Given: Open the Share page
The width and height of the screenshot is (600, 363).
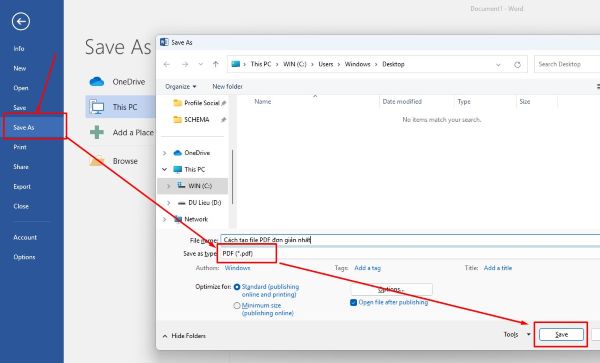Looking at the screenshot, I should 21,167.
